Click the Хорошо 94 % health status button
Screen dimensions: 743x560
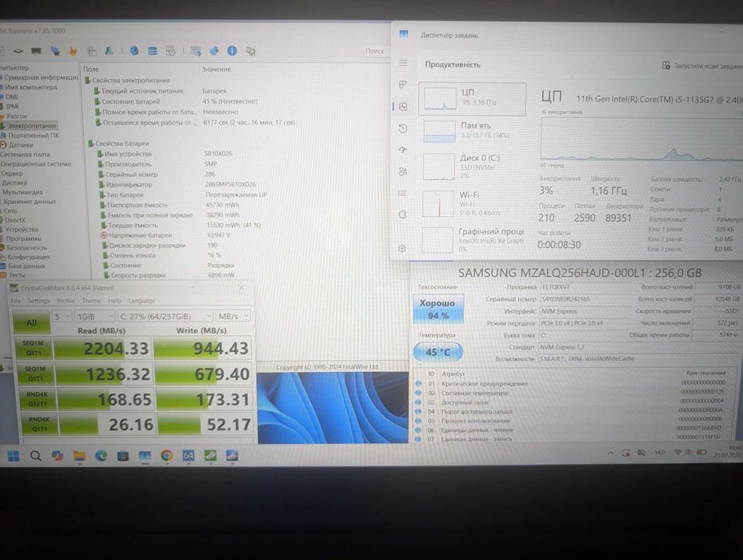pyautogui.click(x=437, y=309)
